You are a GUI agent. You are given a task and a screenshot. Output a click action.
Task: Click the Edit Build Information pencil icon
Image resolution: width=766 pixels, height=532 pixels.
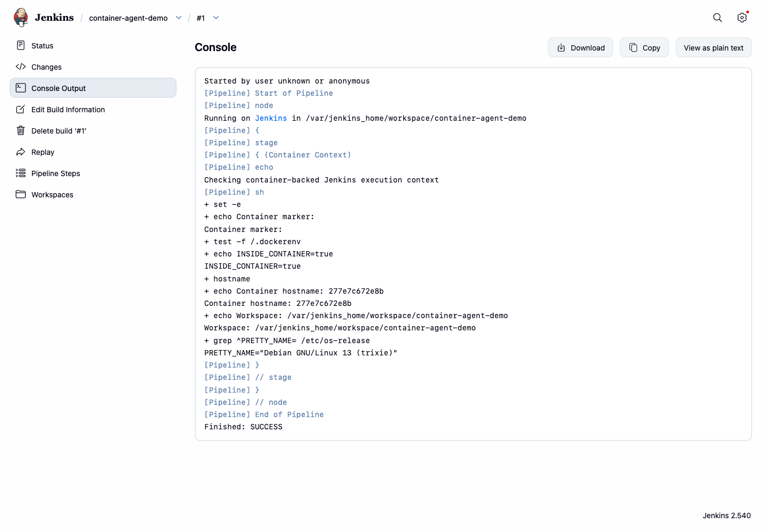21,109
